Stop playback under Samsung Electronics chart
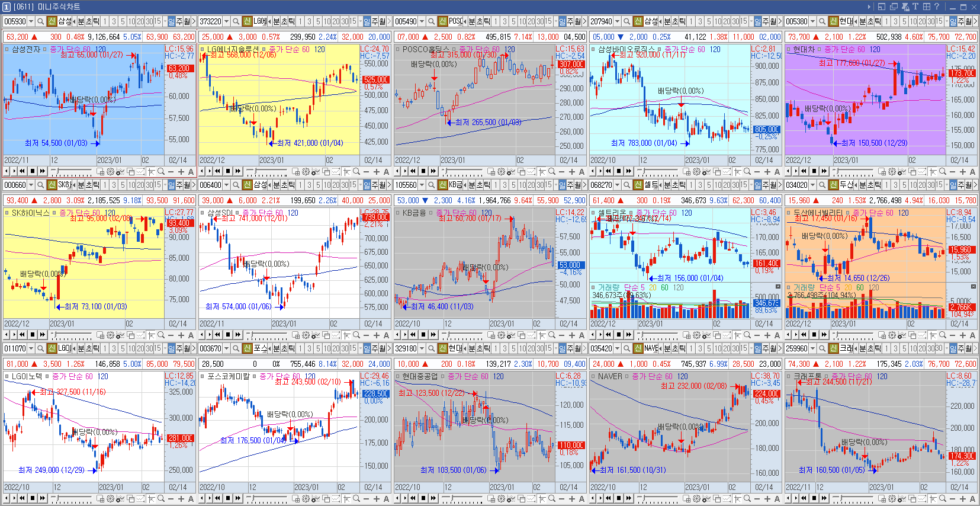 [33, 171]
